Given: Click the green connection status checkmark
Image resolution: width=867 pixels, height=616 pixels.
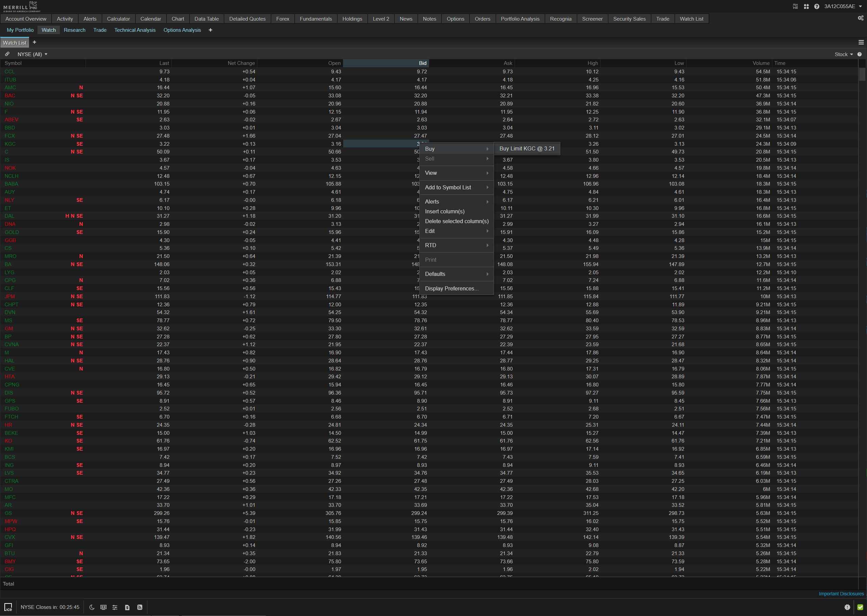Looking at the screenshot, I should click(x=860, y=607).
